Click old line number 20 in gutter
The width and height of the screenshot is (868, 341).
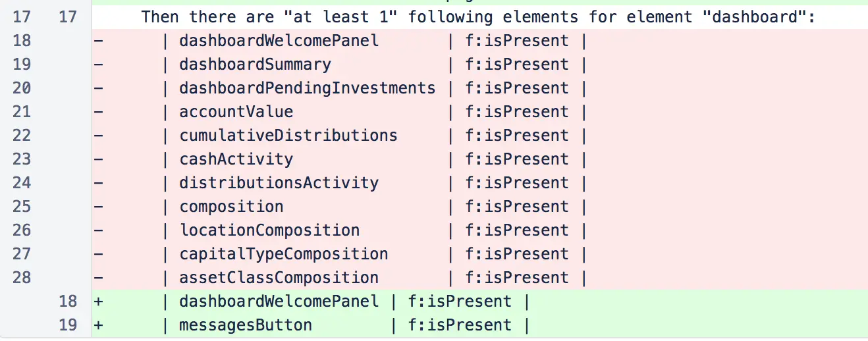(22, 88)
